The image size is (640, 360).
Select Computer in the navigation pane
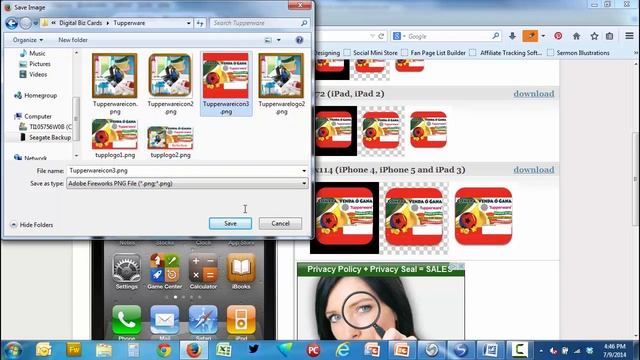33,116
